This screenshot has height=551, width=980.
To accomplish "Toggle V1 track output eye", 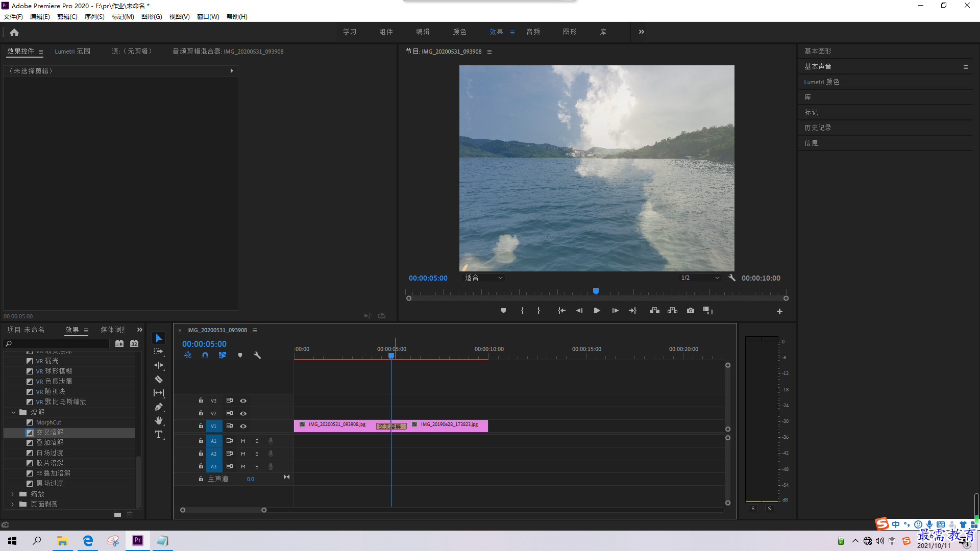I will click(x=243, y=427).
